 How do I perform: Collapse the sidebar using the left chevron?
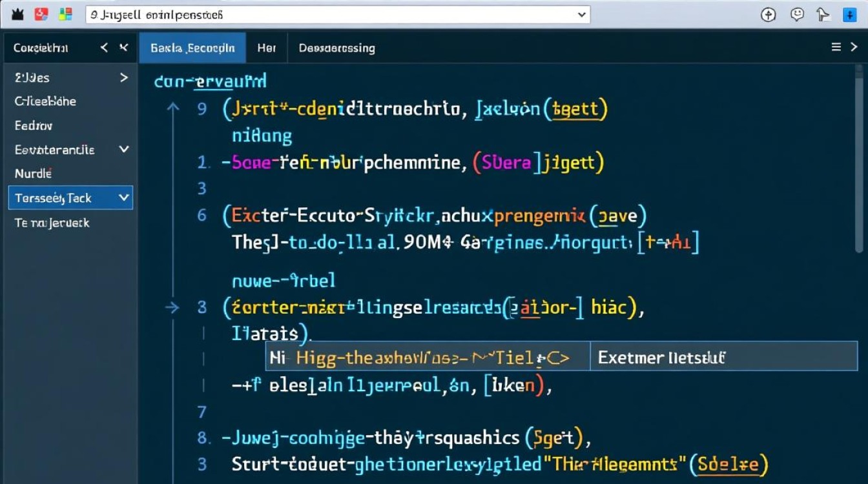click(x=104, y=46)
